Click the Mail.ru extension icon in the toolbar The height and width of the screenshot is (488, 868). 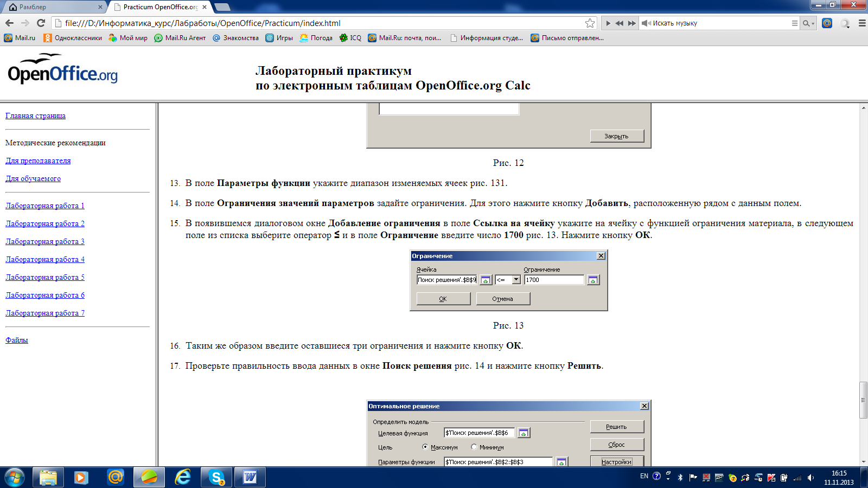pyautogui.click(x=827, y=23)
